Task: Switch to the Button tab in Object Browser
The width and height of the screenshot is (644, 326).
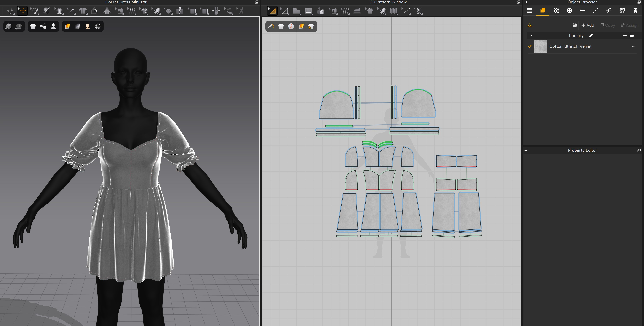Action: [570, 10]
